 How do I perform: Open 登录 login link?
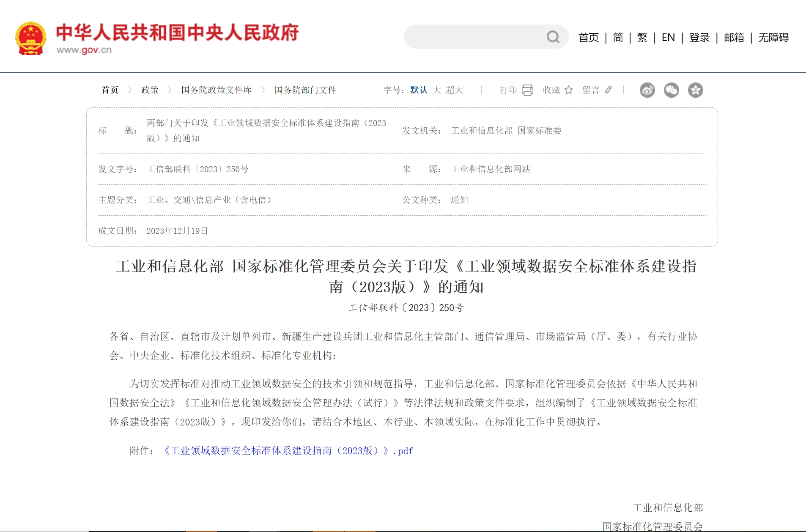pos(699,38)
